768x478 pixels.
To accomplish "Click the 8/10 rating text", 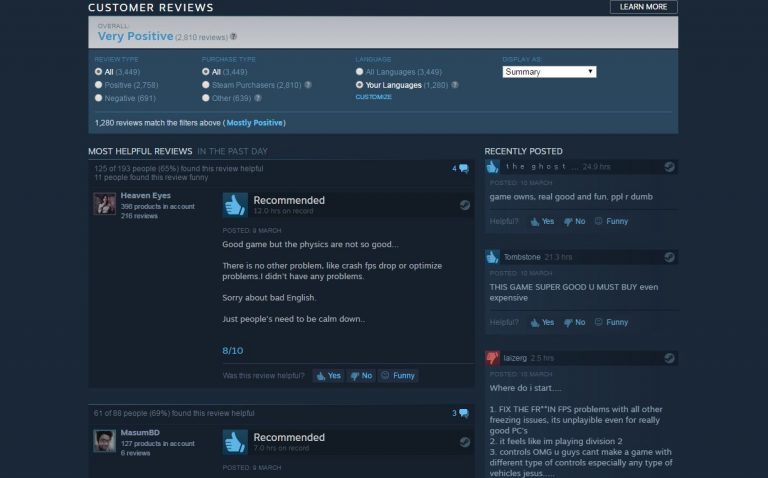I will [x=233, y=351].
